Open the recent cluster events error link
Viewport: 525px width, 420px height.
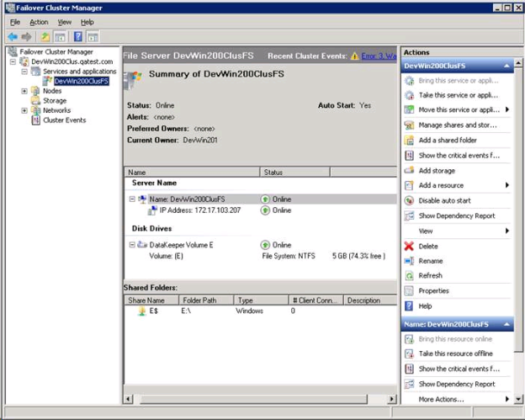(379, 56)
